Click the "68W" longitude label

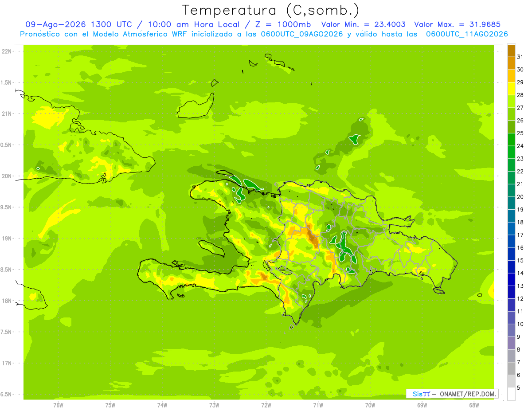[x=474, y=405]
